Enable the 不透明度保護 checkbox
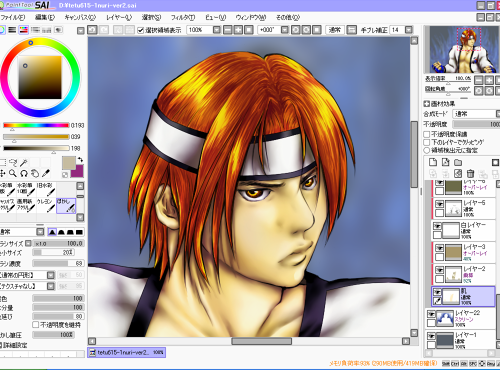This screenshot has height=370, width=500. click(426, 134)
